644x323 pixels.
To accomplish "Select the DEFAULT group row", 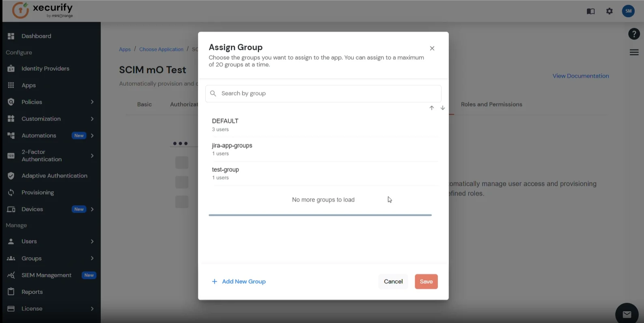I will click(x=323, y=125).
